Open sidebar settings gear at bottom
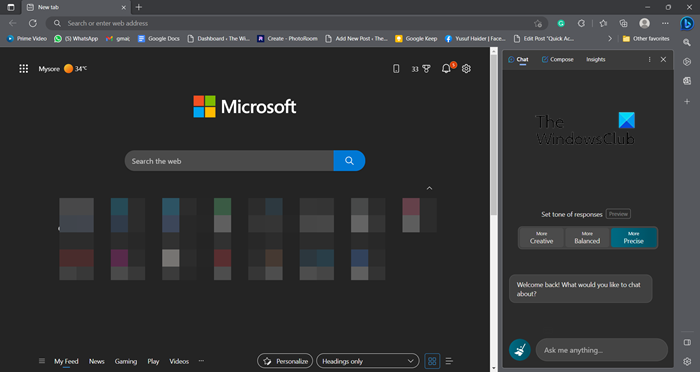This screenshot has height=372, width=700. coord(687,361)
